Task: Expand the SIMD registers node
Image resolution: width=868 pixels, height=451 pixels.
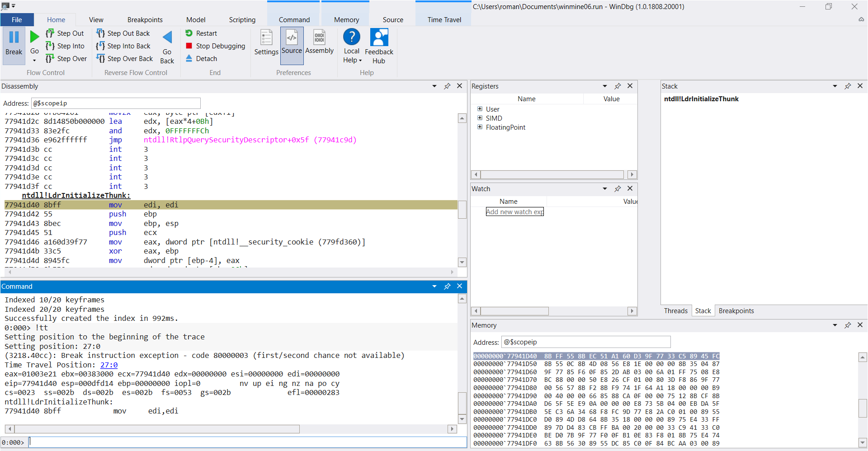Action: pyautogui.click(x=480, y=118)
